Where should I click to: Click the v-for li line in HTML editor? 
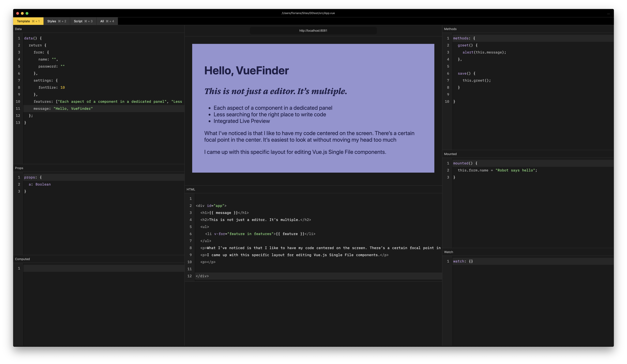[260, 234]
